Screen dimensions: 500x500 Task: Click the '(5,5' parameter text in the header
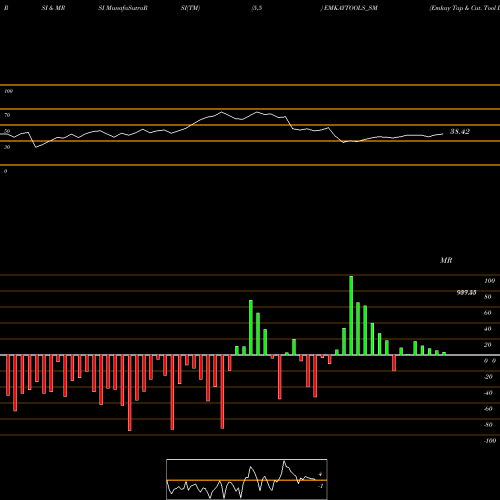257,8
